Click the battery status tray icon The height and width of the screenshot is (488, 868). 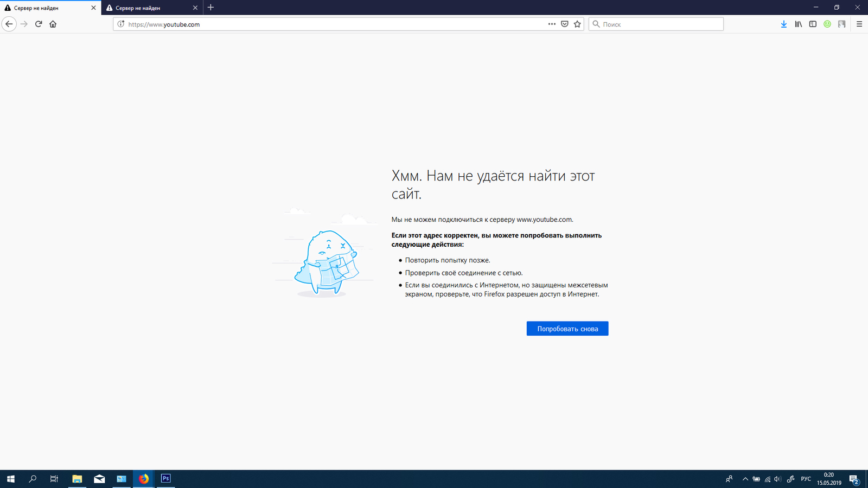[756, 479]
